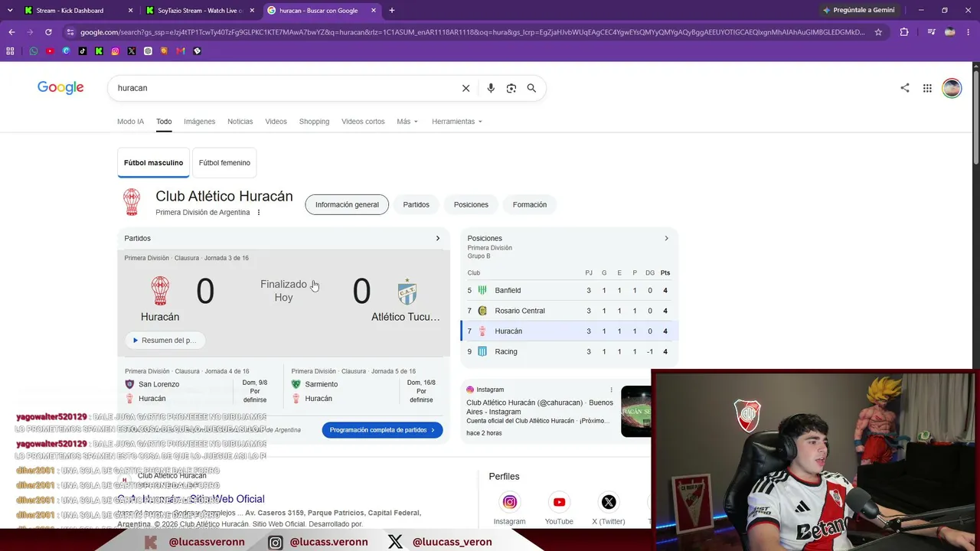Close the huracan Google search tab
The image size is (980, 551).
374,11
